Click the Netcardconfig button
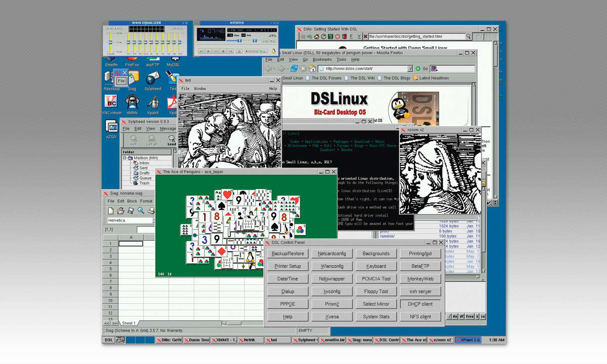 click(332, 253)
